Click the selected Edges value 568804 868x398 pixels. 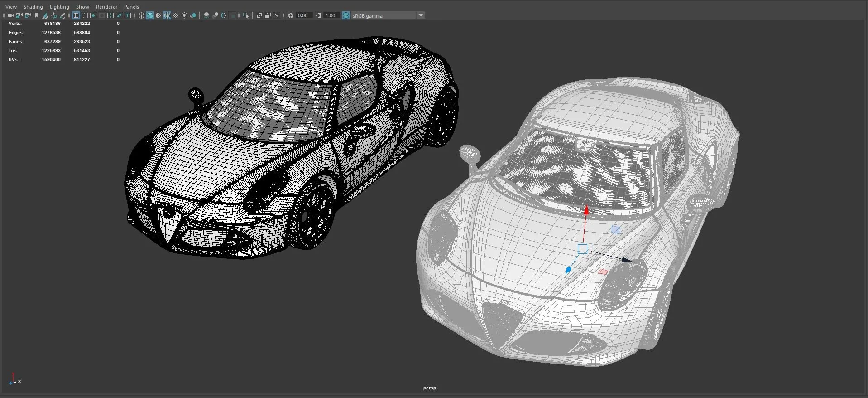pyautogui.click(x=82, y=33)
